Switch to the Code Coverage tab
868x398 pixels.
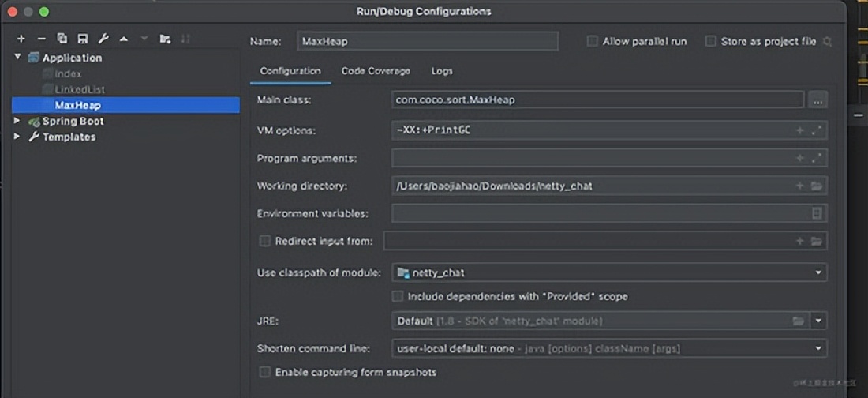(x=376, y=71)
